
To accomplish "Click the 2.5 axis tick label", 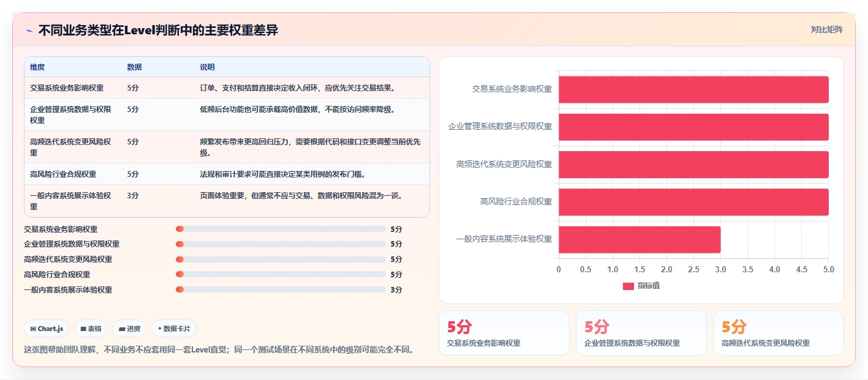I will pos(693,269).
